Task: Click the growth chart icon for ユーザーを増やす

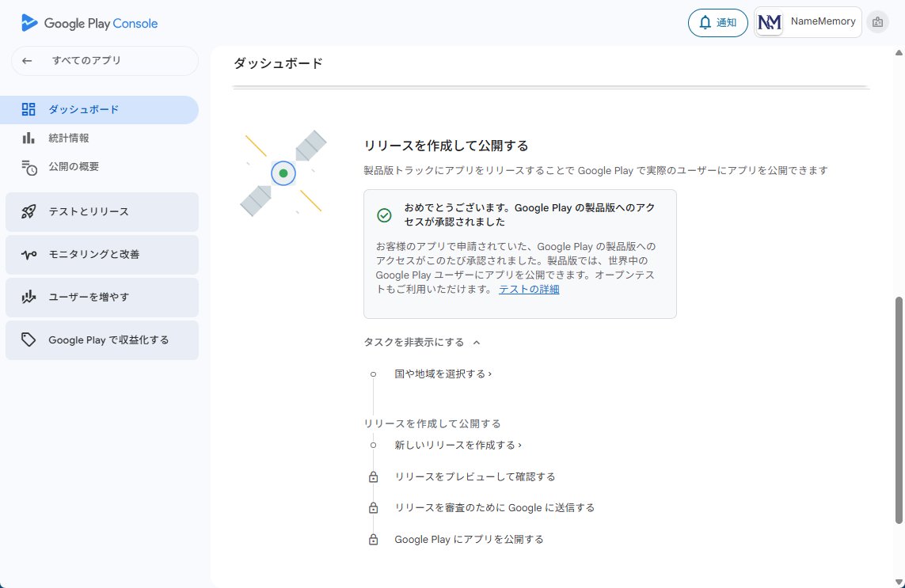Action: 29,298
